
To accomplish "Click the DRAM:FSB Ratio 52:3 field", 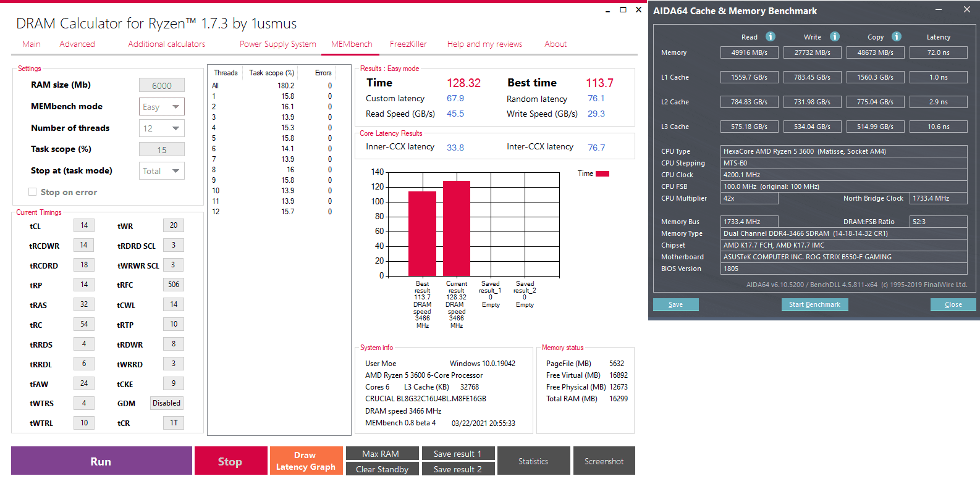I will (939, 222).
